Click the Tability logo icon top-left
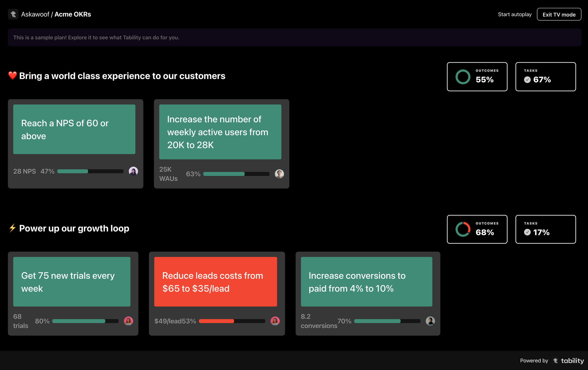 13,14
